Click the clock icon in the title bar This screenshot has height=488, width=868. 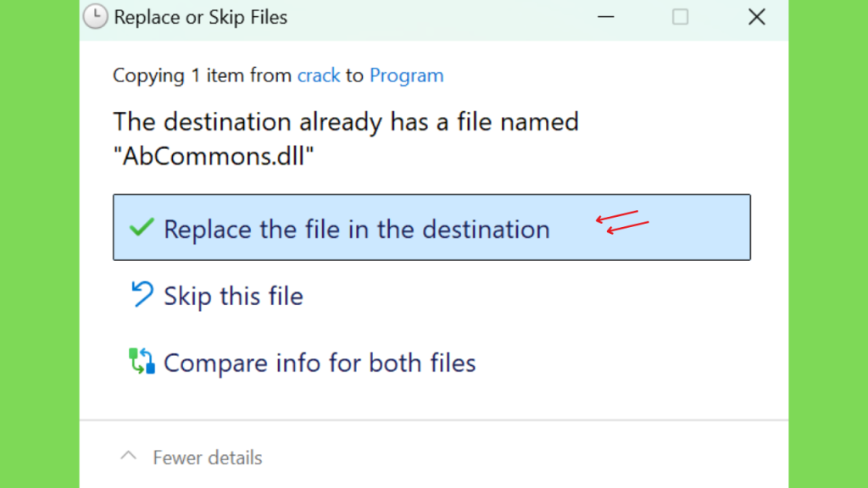(x=95, y=17)
